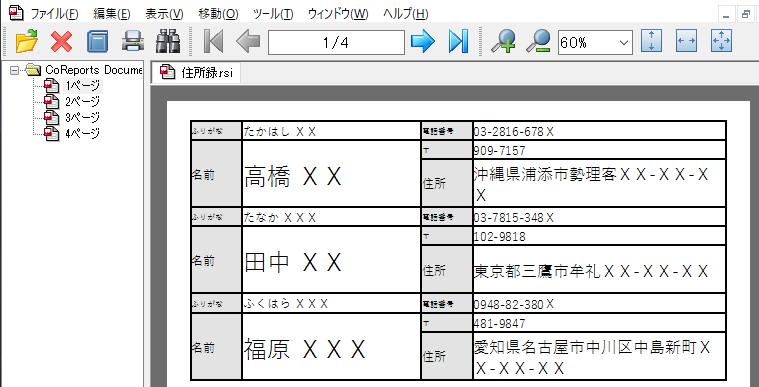The width and height of the screenshot is (759, 387).
Task: Fit page height to window
Action: (x=651, y=42)
